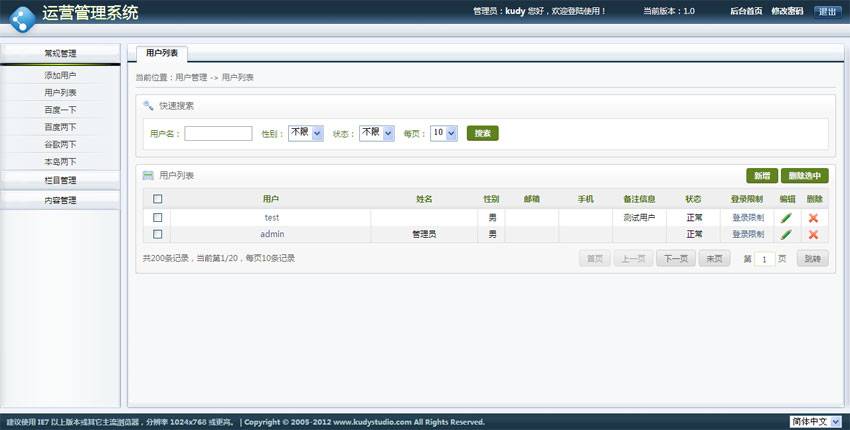
Task: Check the checkbox for test user row
Action: (x=157, y=217)
